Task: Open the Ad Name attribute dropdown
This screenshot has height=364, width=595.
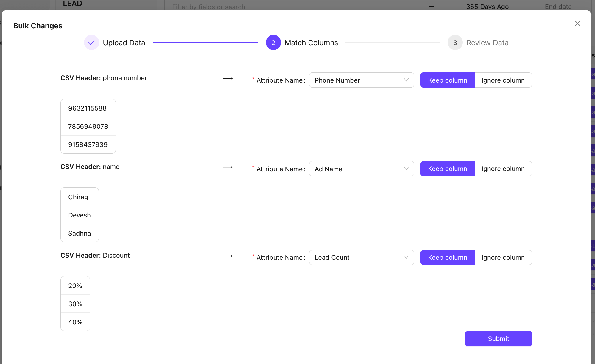Action: tap(361, 169)
